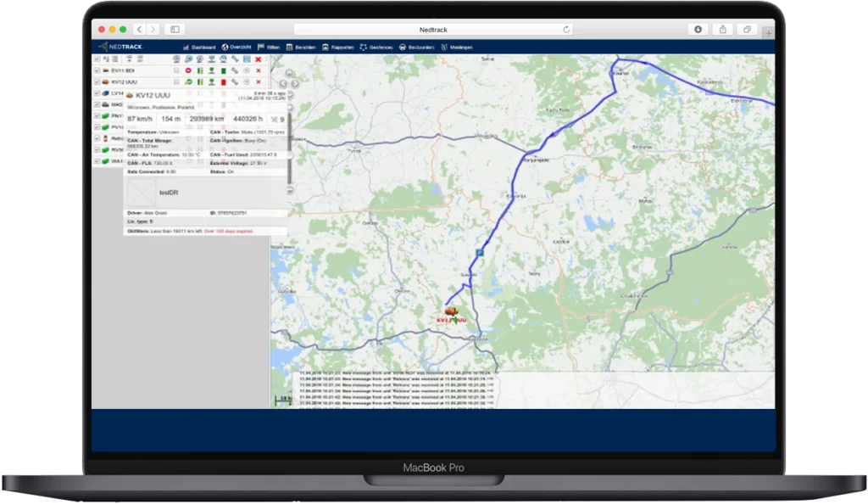Screen dimensions: 868x504
Task: Toggle the checkbox for the PN1 unit
Action: tap(97, 115)
